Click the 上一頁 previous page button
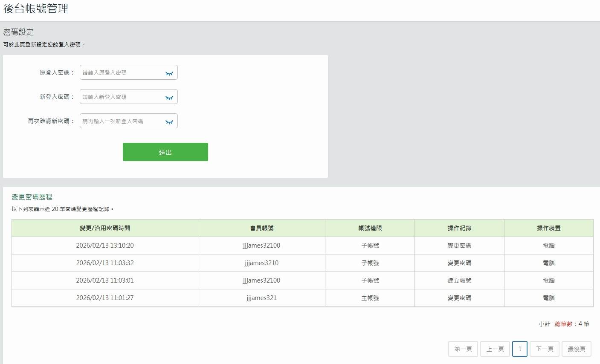This screenshot has height=364, width=600. [495, 349]
